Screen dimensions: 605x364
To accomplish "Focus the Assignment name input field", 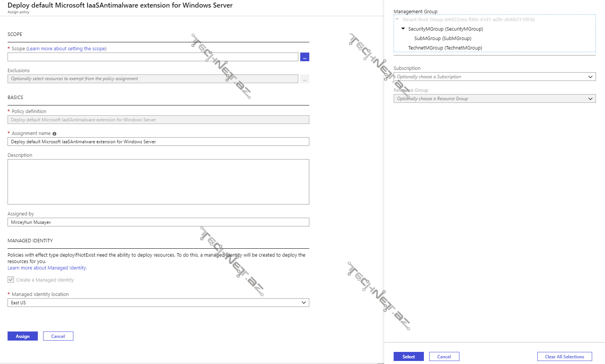I will pos(158,142).
